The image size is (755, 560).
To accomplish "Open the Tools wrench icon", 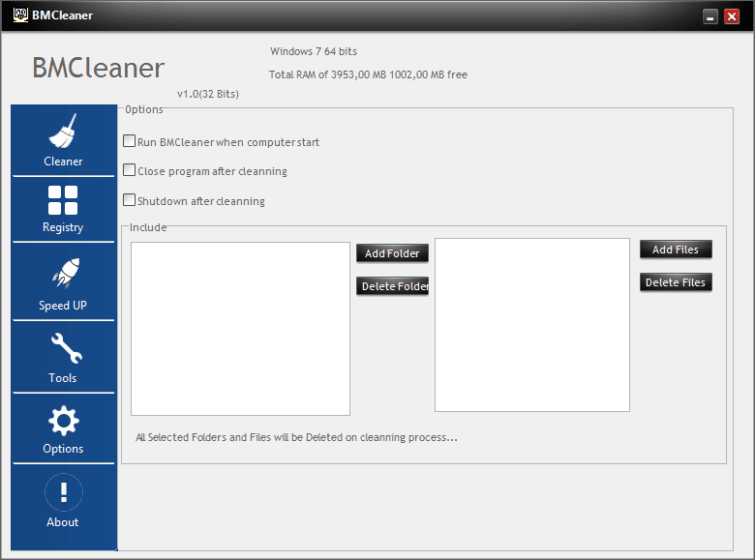I will point(67,348).
